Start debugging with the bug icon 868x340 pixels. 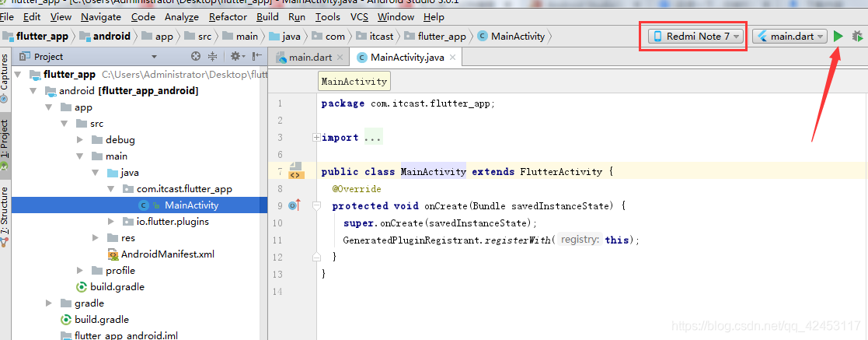[x=857, y=37]
